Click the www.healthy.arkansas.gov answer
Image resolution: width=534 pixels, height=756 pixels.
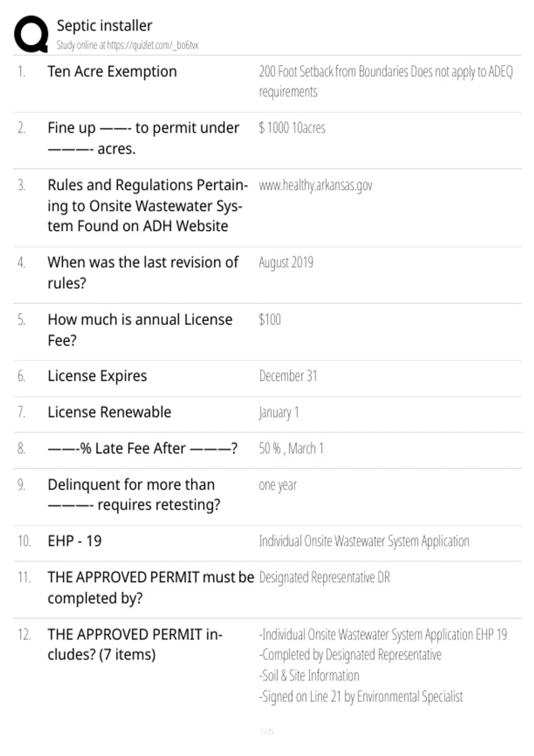tap(316, 185)
